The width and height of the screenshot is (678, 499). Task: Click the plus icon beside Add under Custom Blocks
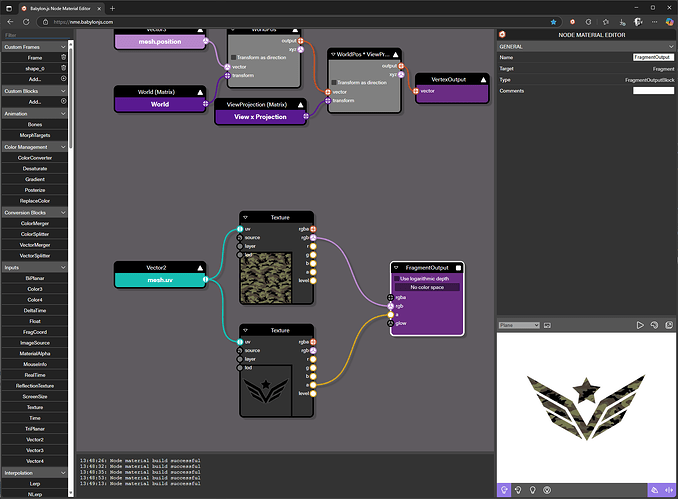(x=64, y=101)
